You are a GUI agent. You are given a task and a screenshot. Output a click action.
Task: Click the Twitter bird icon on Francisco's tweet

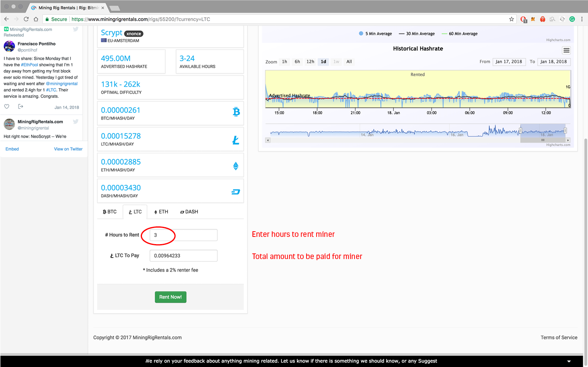(75, 29)
